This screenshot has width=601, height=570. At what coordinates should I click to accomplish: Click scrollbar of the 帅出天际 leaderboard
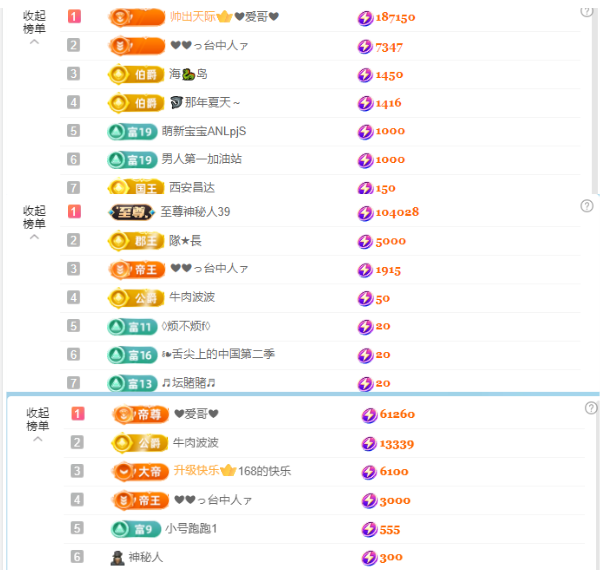coord(596,99)
